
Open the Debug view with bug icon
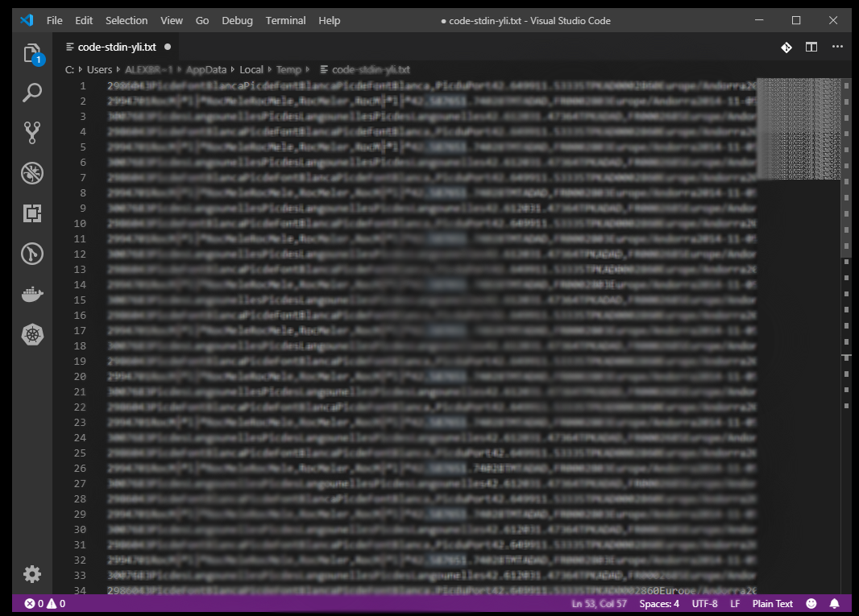tap(32, 173)
